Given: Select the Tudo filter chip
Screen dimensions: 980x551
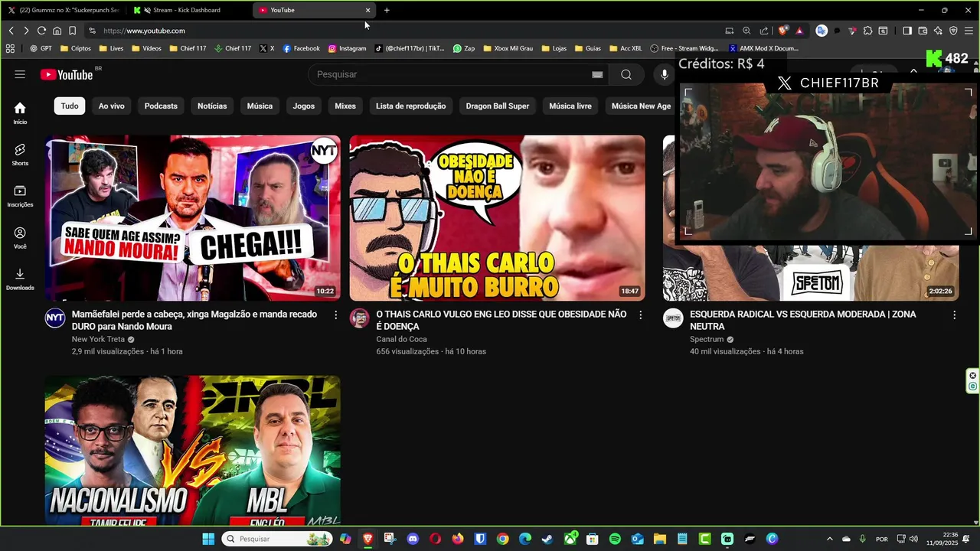Looking at the screenshot, I should (70, 106).
